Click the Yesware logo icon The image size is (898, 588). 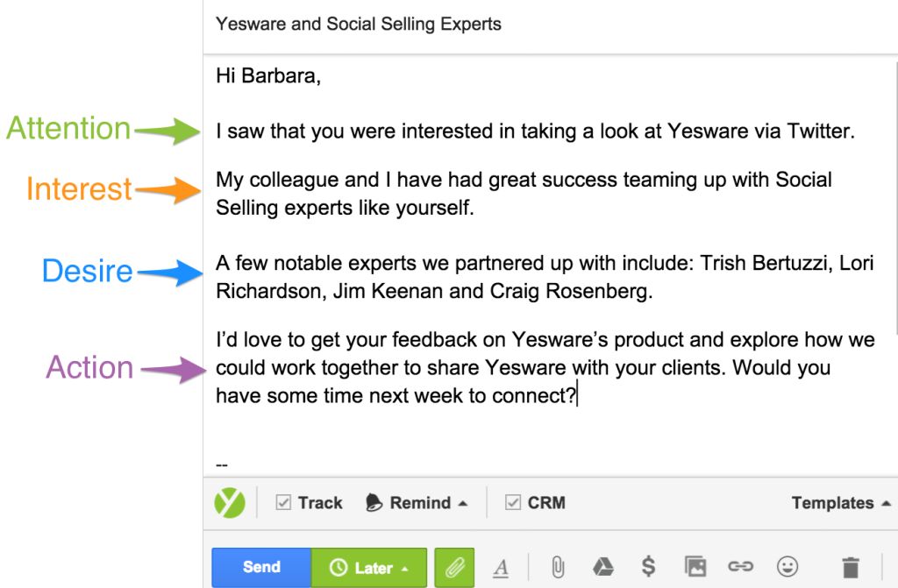(230, 503)
